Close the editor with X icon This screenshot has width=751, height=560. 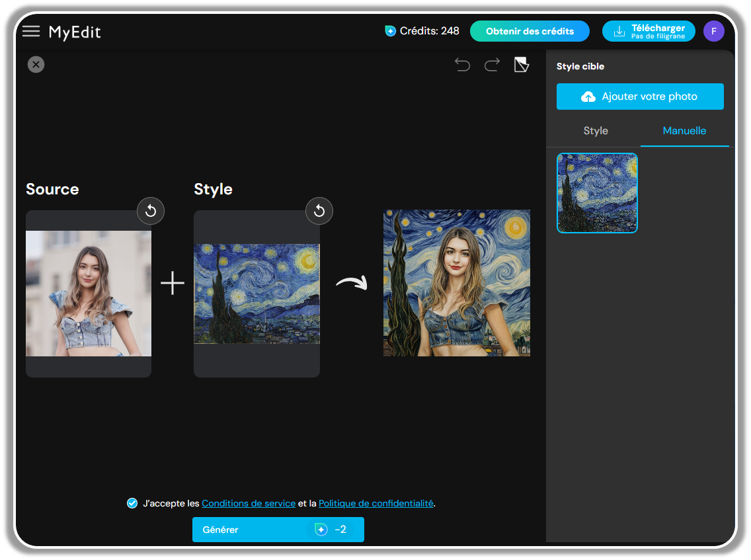(36, 64)
